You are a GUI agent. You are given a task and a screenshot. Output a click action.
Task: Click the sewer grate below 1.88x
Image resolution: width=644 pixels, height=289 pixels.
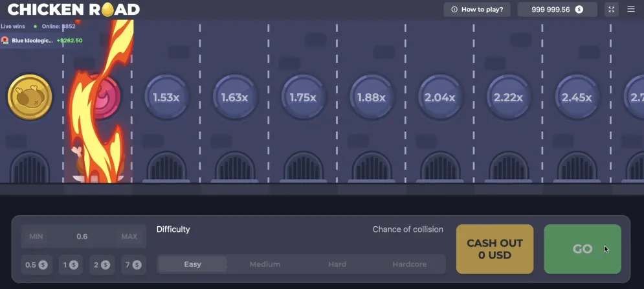click(x=372, y=167)
